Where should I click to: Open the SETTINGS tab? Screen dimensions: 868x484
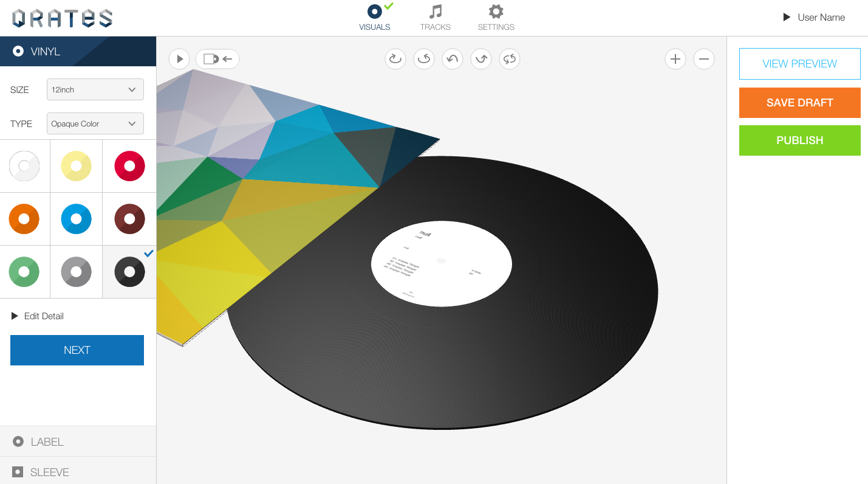click(496, 18)
